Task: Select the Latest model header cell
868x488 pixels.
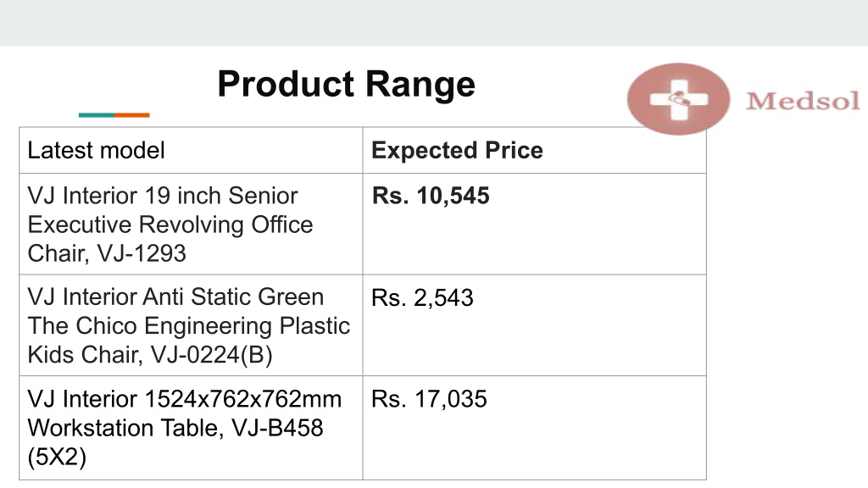Action: (x=191, y=151)
